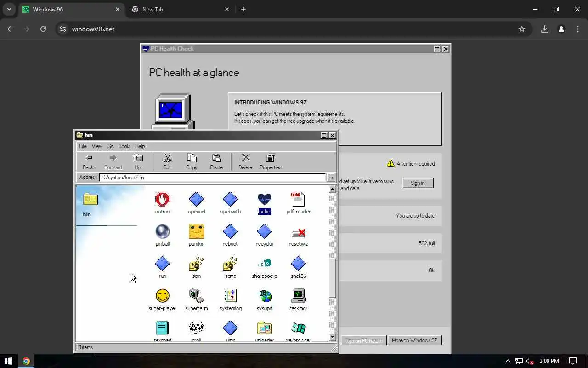This screenshot has width=588, height=368.
Task: Click the file list scroll down arrow
Action: click(x=333, y=338)
